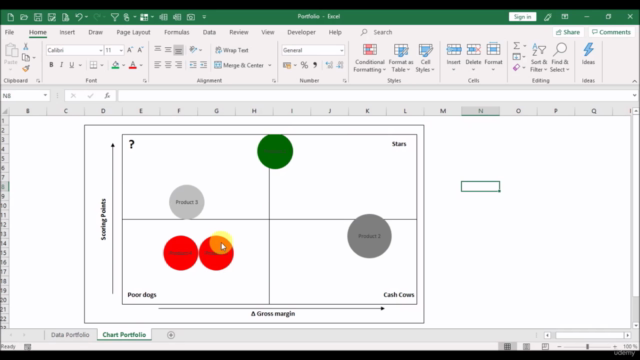Toggle Wrap Text
The width and height of the screenshot is (640, 360).
[x=232, y=50]
